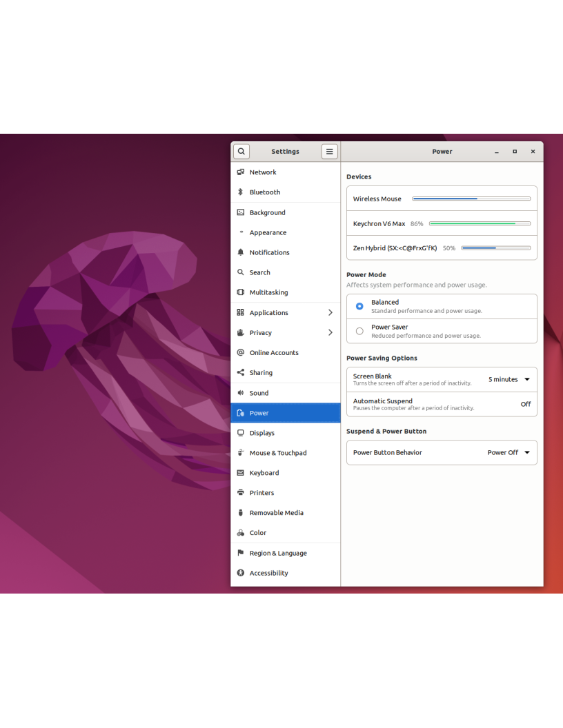Open Region & Language entry
The height and width of the screenshot is (728, 563).
285,553
